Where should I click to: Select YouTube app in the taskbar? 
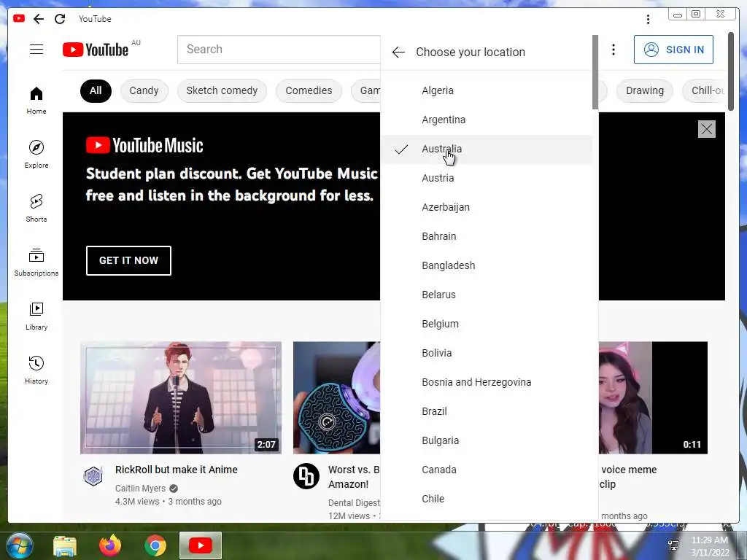pos(201,545)
